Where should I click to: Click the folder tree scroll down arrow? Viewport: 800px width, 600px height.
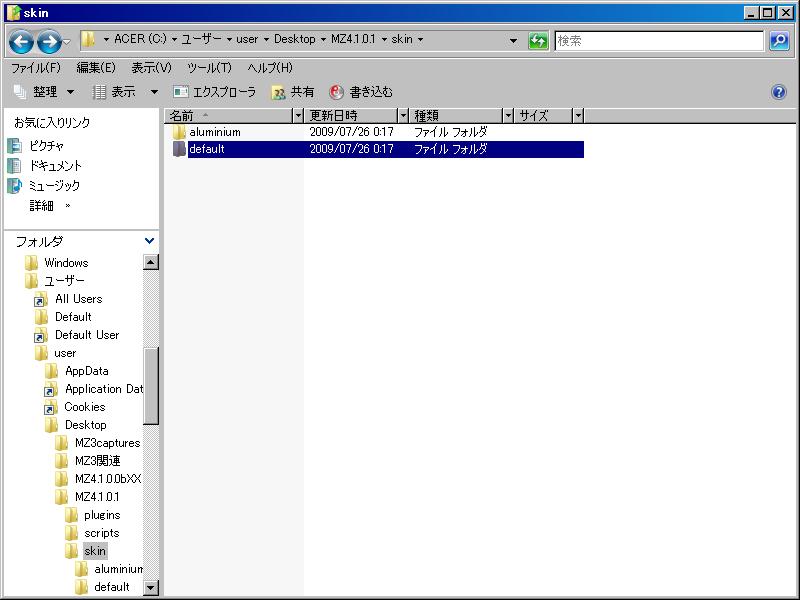151,588
